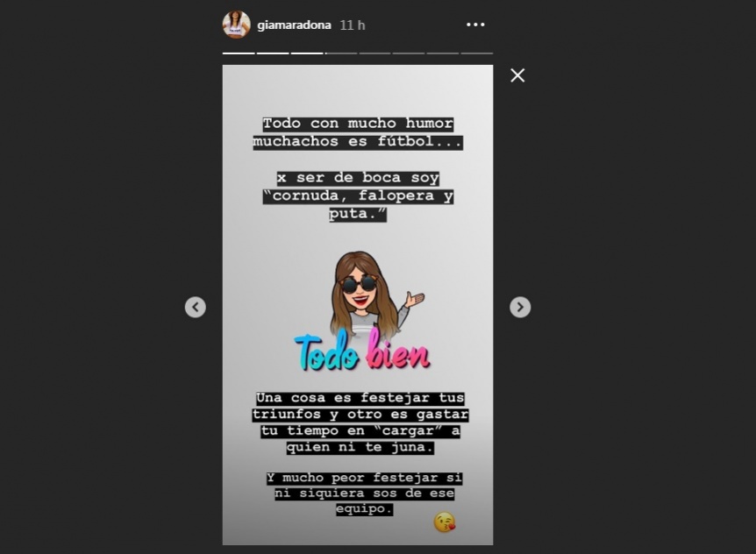756x554 pixels.
Task: Open the three-dot story options menu
Action: pyautogui.click(x=475, y=25)
